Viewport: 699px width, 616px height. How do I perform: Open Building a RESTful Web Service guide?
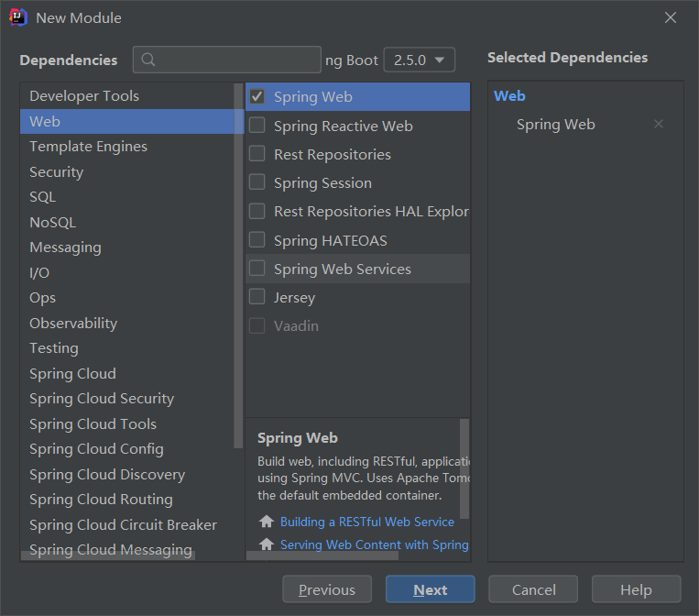click(366, 522)
